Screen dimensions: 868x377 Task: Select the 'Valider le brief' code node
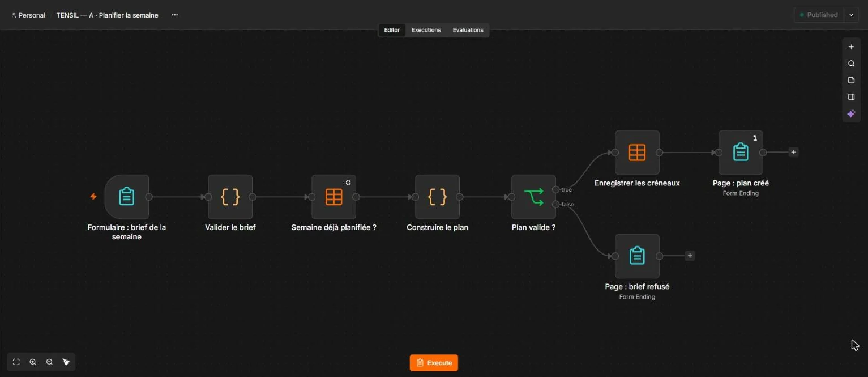(x=230, y=197)
